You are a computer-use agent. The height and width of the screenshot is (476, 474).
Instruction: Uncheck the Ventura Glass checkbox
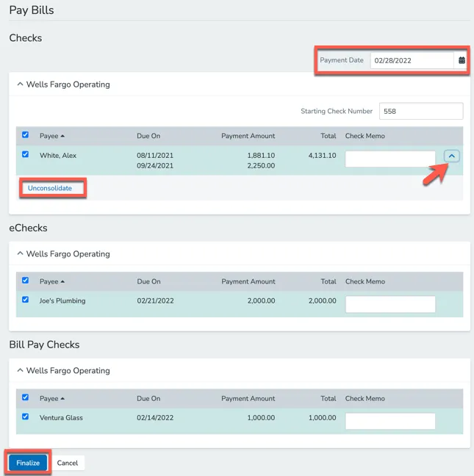(x=26, y=416)
